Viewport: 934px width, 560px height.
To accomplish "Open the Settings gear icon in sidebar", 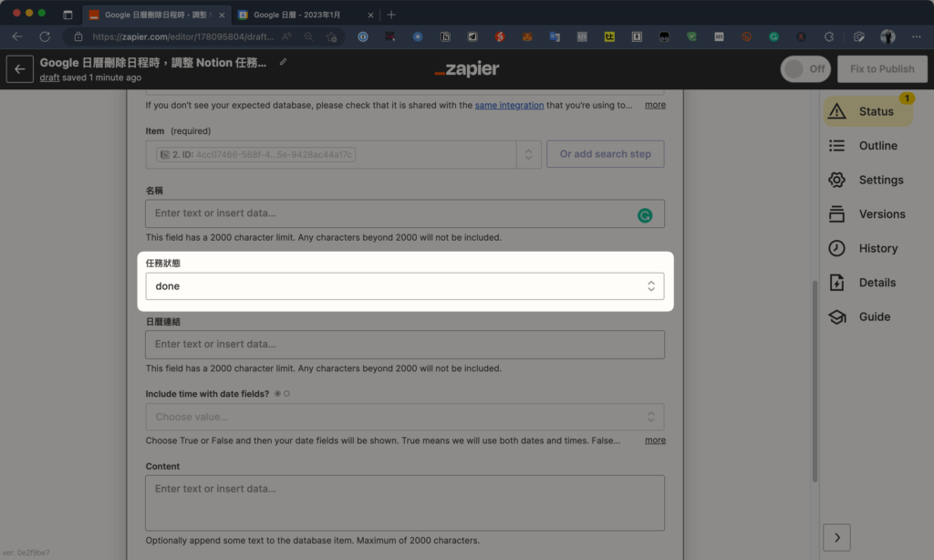I will point(837,180).
